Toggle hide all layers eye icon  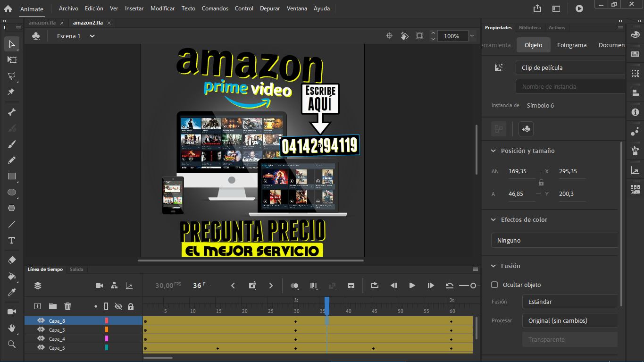(118, 306)
